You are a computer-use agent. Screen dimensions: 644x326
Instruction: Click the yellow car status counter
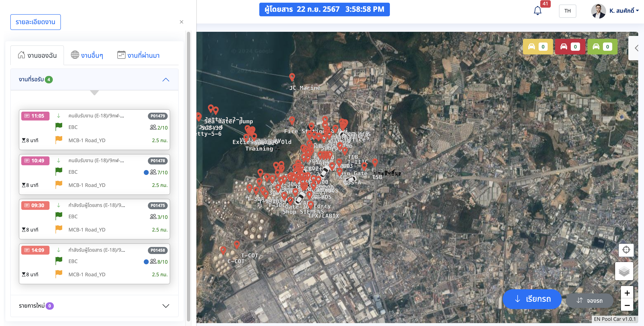[538, 47]
